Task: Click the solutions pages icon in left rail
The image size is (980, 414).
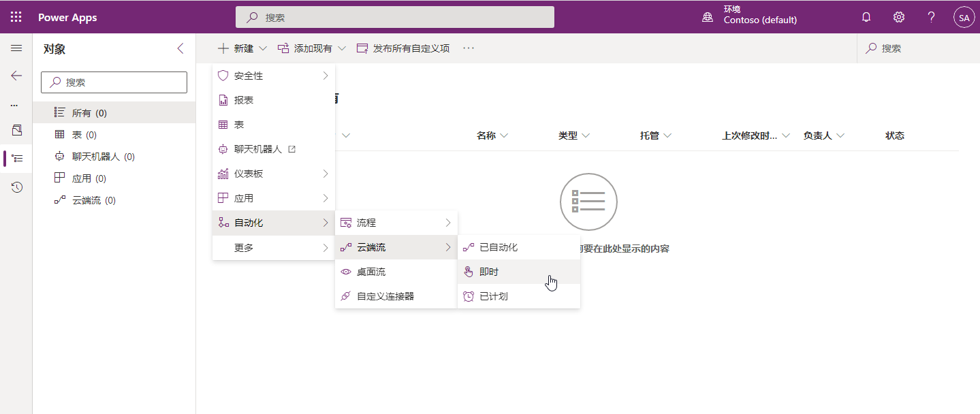Action: pyautogui.click(x=16, y=159)
